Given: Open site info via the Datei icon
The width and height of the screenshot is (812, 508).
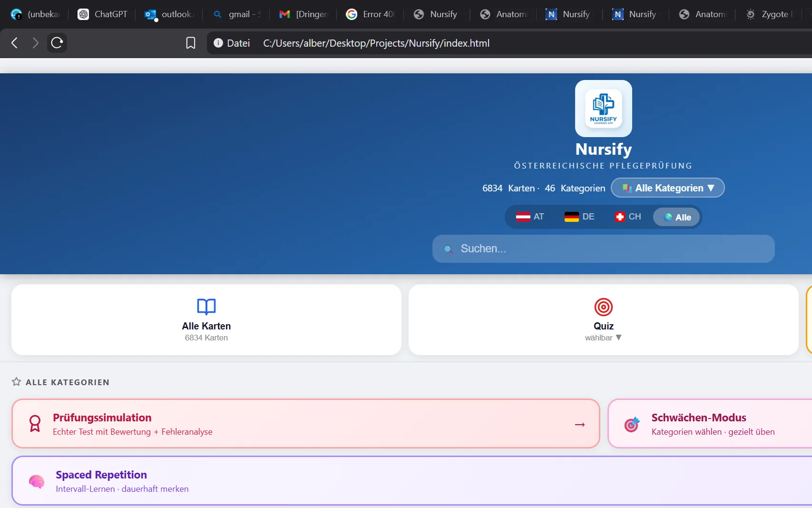Looking at the screenshot, I should [218, 43].
